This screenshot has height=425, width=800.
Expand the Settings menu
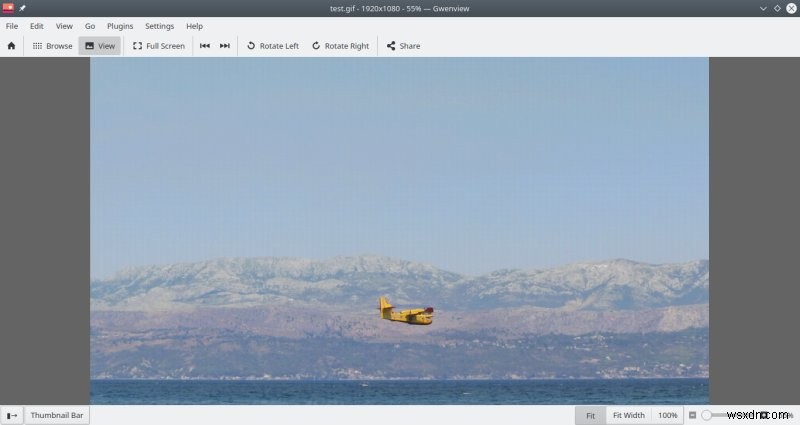coord(159,26)
